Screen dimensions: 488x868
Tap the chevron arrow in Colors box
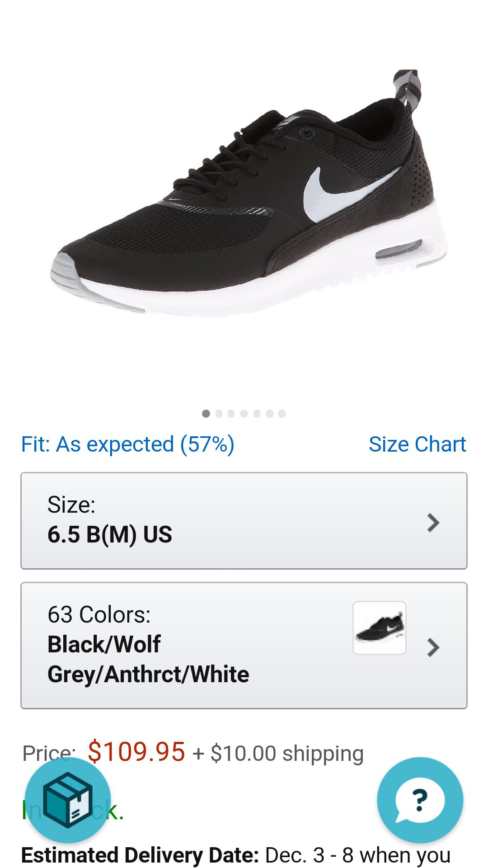coord(433,647)
